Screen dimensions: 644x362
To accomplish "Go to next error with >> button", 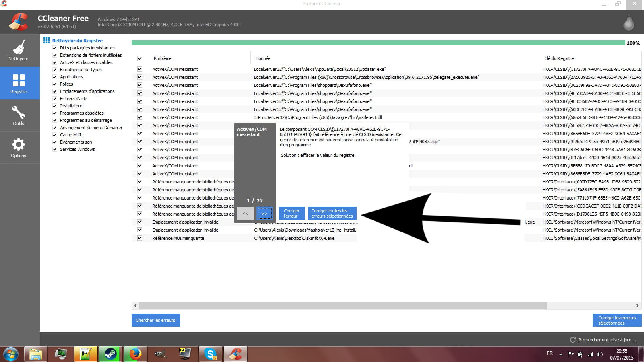I will point(264,214).
